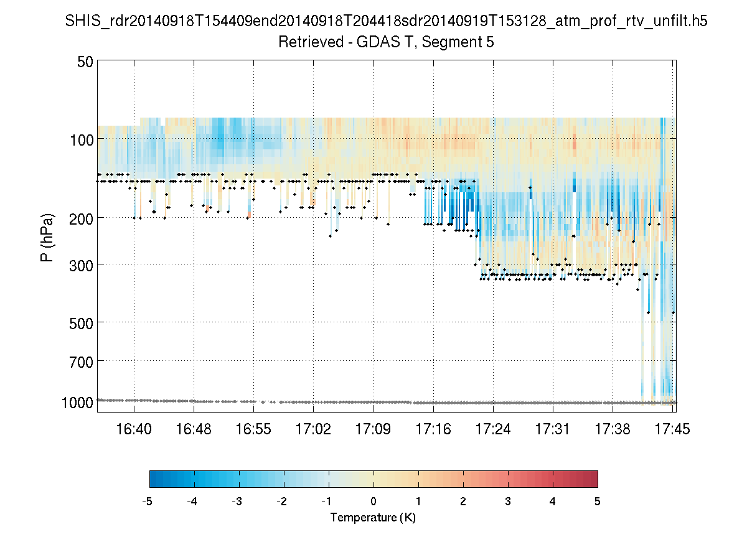The width and height of the screenshot is (747, 560).
Task: Click the 2 colorbar tick label
Action: 463,502
